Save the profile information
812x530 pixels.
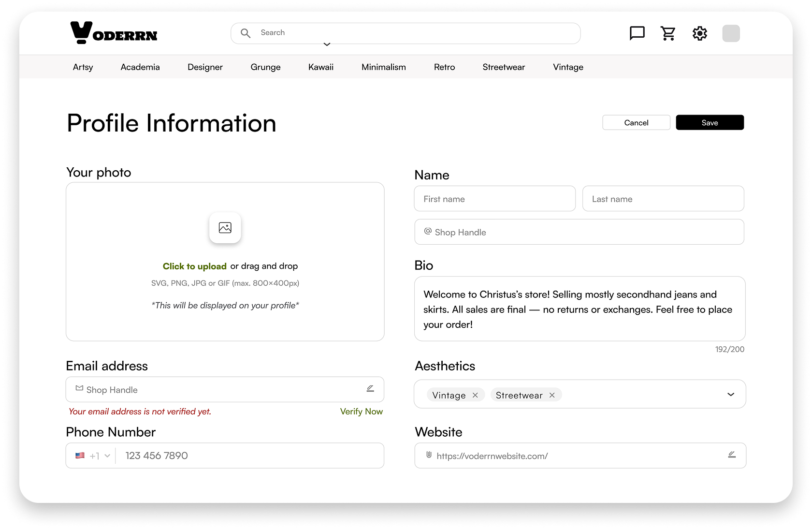click(x=710, y=123)
